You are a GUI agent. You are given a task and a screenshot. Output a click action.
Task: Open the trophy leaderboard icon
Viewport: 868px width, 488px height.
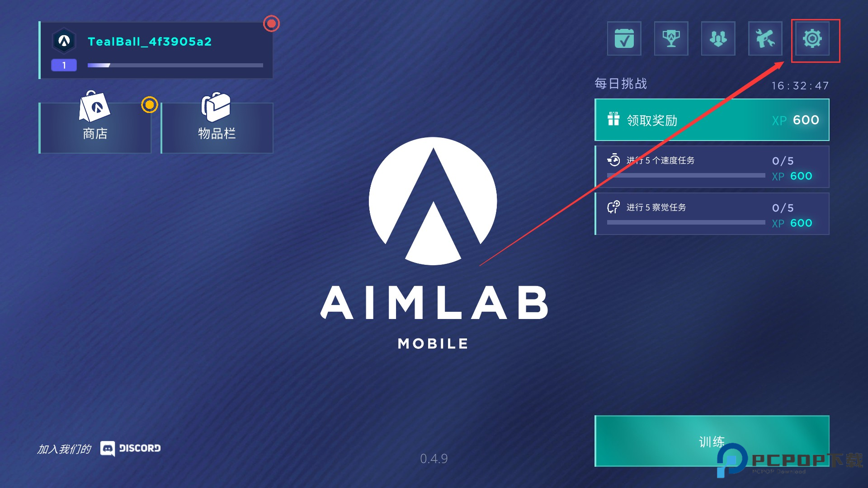coord(671,38)
